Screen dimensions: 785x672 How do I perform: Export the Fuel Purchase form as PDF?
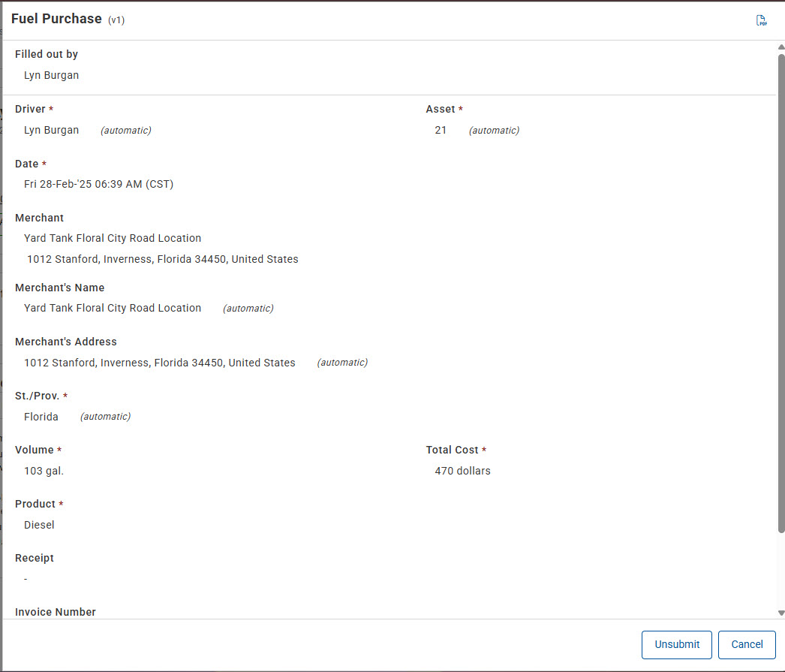[761, 20]
